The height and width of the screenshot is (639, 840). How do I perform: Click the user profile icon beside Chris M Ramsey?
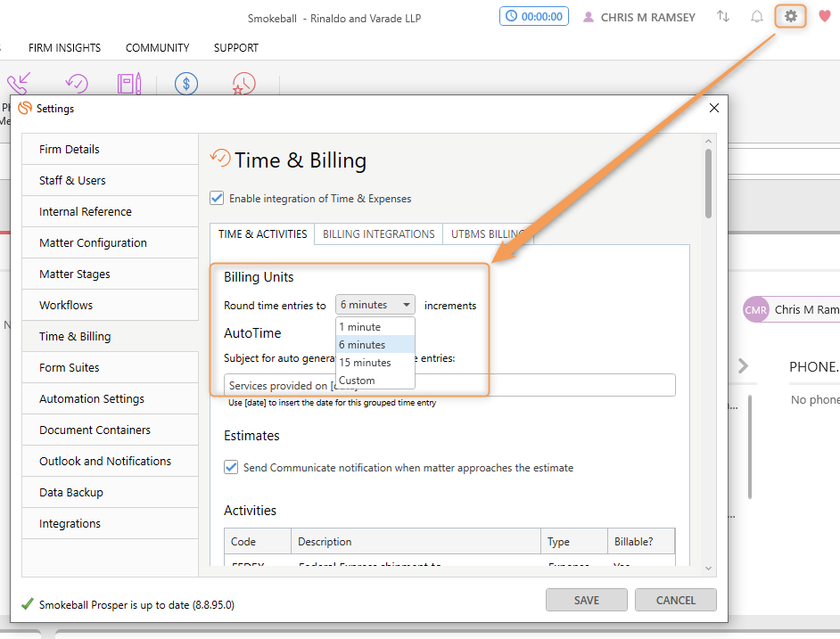point(589,17)
